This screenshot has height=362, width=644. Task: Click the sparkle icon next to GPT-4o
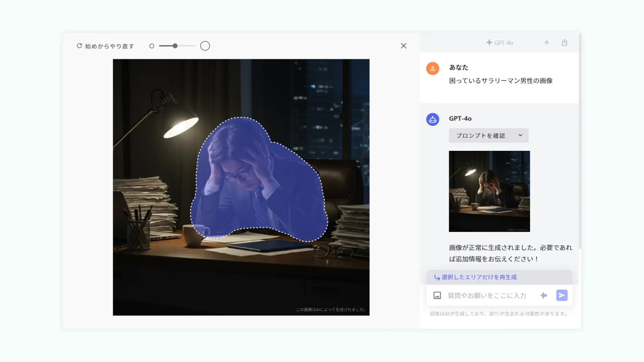[x=489, y=43]
